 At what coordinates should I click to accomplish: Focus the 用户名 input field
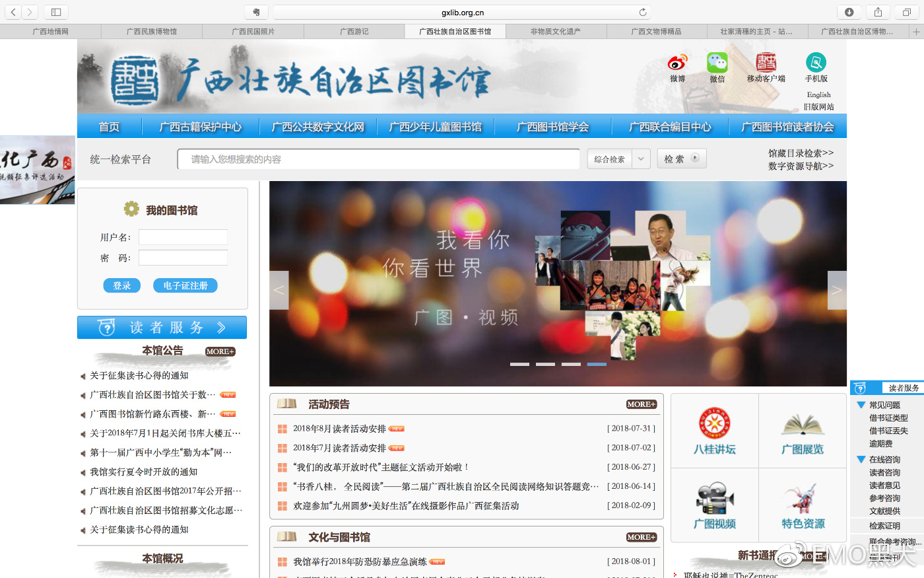tap(183, 237)
